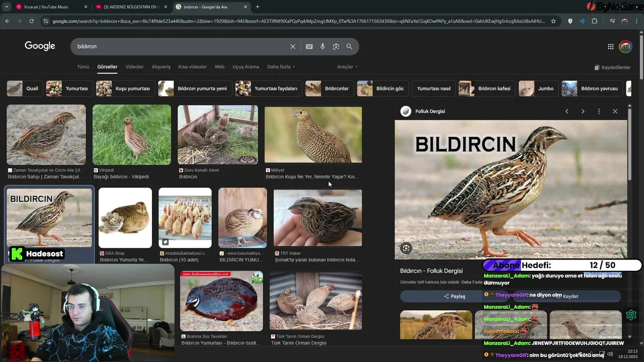Select the Quail suggestion chip
Screen dimensions: 644x362
tap(24, 88)
